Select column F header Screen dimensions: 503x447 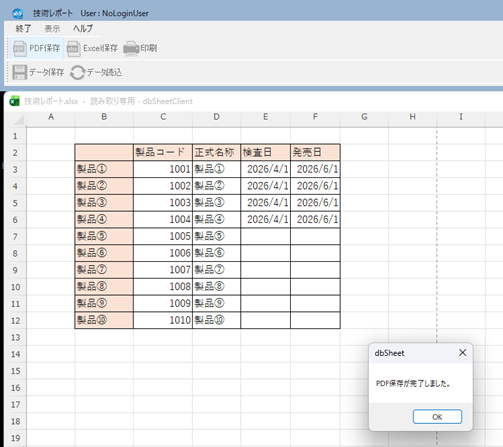[315, 117]
